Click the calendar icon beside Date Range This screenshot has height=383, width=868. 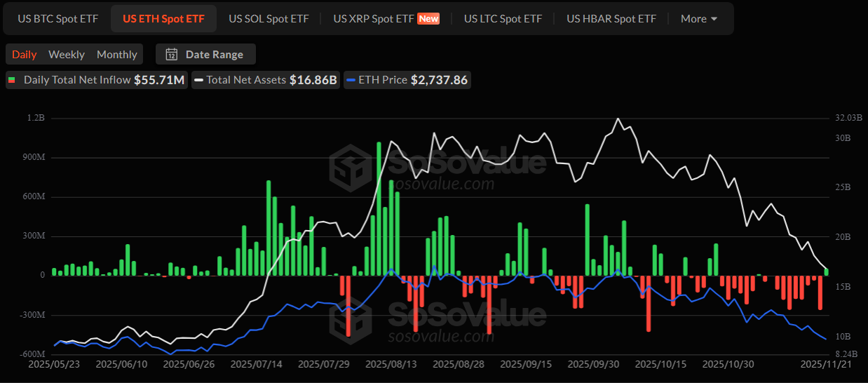[x=171, y=55]
